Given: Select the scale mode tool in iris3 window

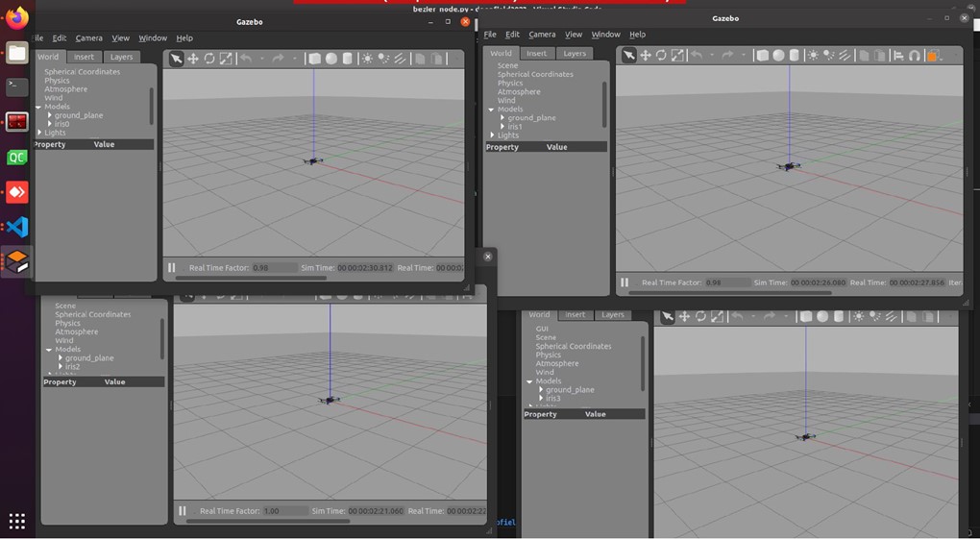Looking at the screenshot, I should click(717, 317).
